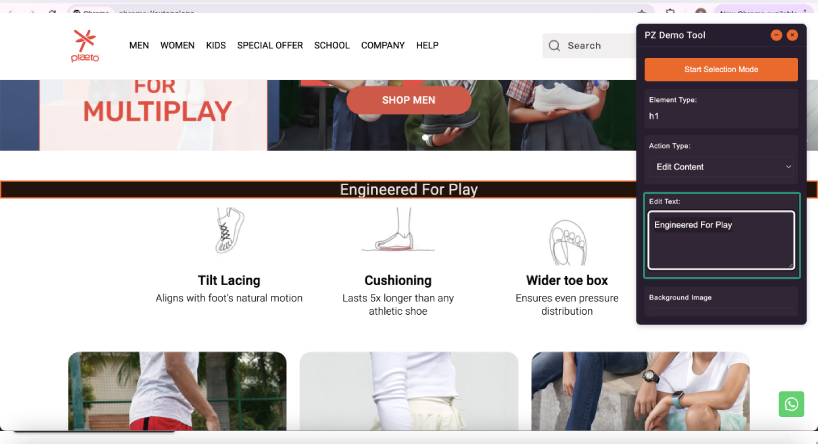Open the WOMEN menu

177,45
